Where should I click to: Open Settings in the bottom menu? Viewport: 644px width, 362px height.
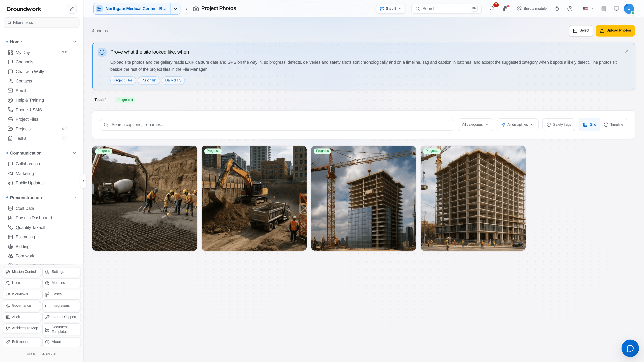click(x=62, y=272)
